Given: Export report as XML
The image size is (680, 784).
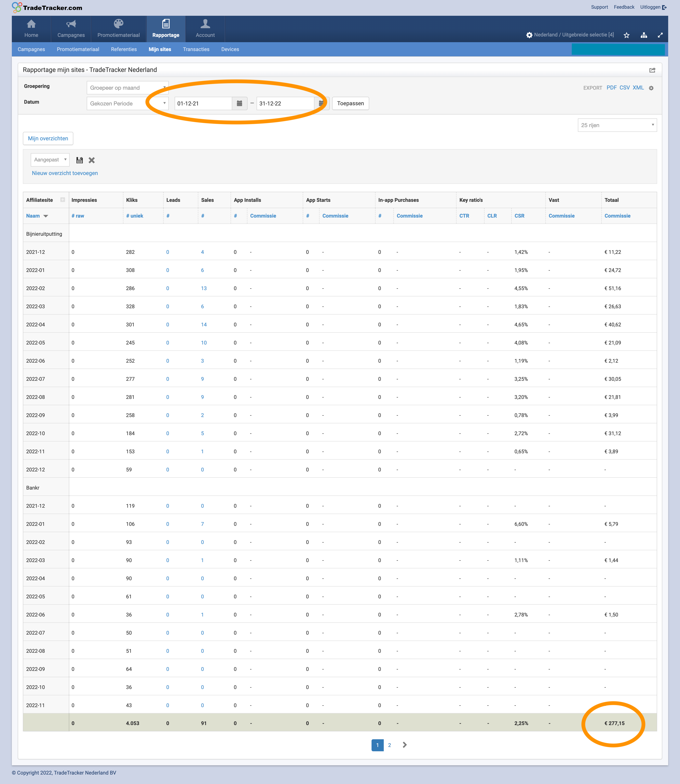Looking at the screenshot, I should click(638, 88).
